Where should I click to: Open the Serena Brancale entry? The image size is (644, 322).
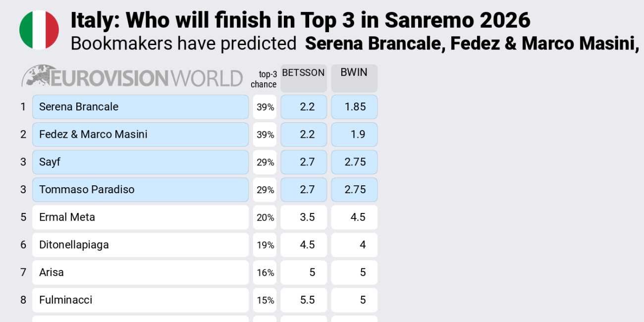click(140, 107)
